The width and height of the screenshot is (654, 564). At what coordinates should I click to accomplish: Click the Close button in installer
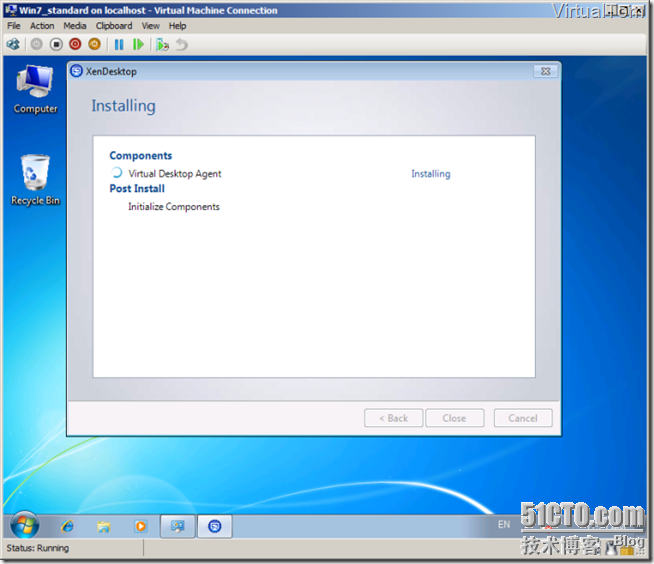pos(455,418)
